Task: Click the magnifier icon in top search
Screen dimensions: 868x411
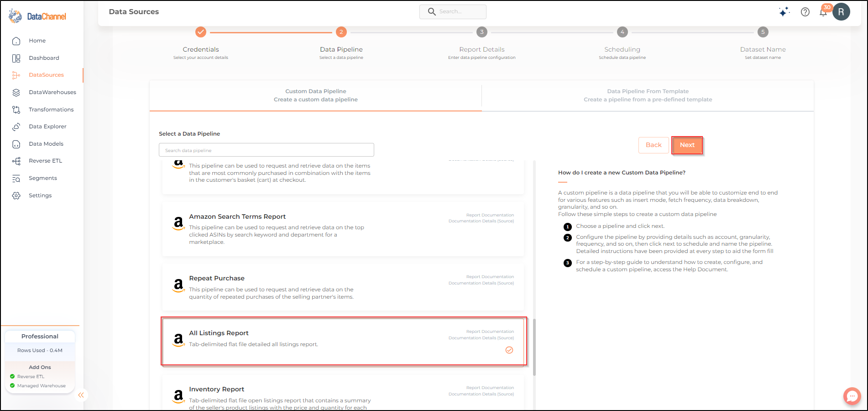Action: click(432, 11)
